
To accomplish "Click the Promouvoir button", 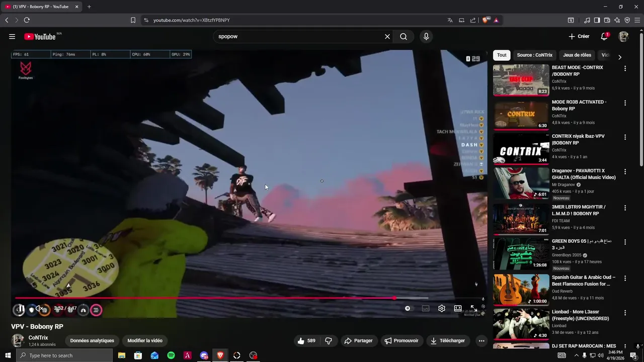I will coord(401,340).
